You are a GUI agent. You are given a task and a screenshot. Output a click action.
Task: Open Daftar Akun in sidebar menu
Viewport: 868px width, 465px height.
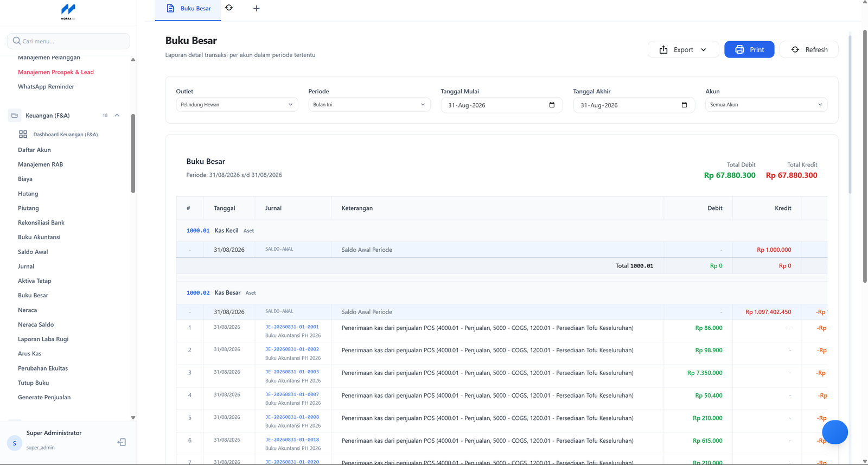click(34, 150)
